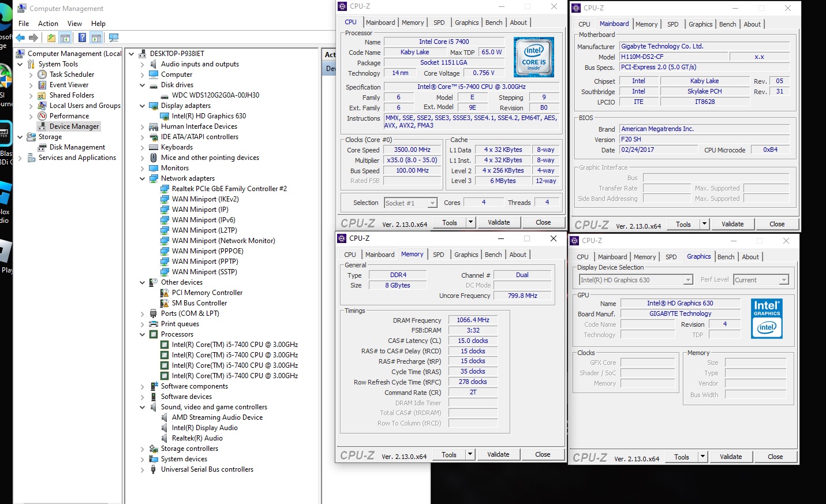This screenshot has width=826, height=504.
Task: Click the Back arrow in Computer Management toolbar
Action: [20, 38]
